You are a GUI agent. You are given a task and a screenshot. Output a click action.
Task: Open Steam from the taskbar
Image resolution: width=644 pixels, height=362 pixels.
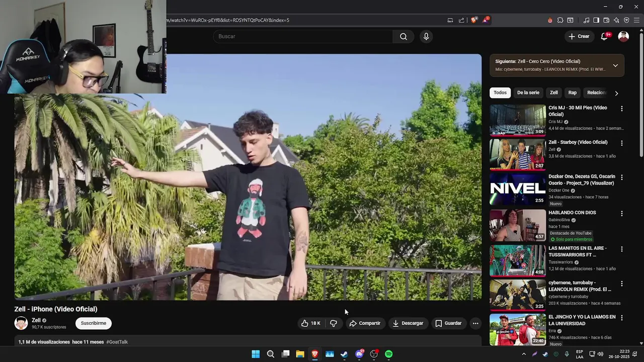pos(344,354)
